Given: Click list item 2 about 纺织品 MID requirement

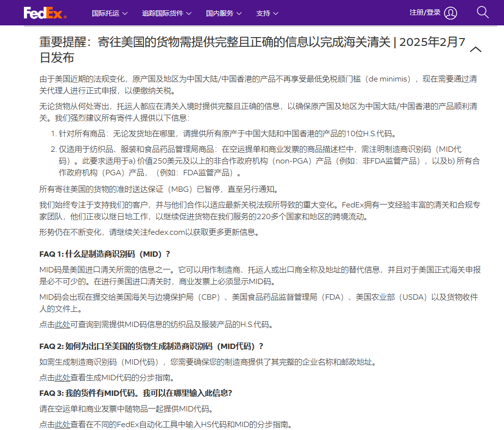Looking at the screenshot, I should point(265,161).
